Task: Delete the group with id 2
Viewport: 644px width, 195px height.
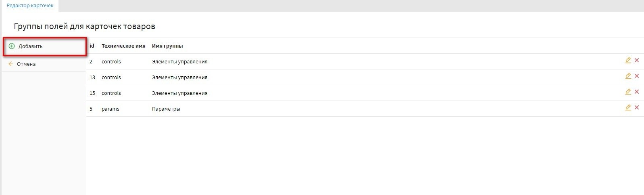Action: pos(637,61)
